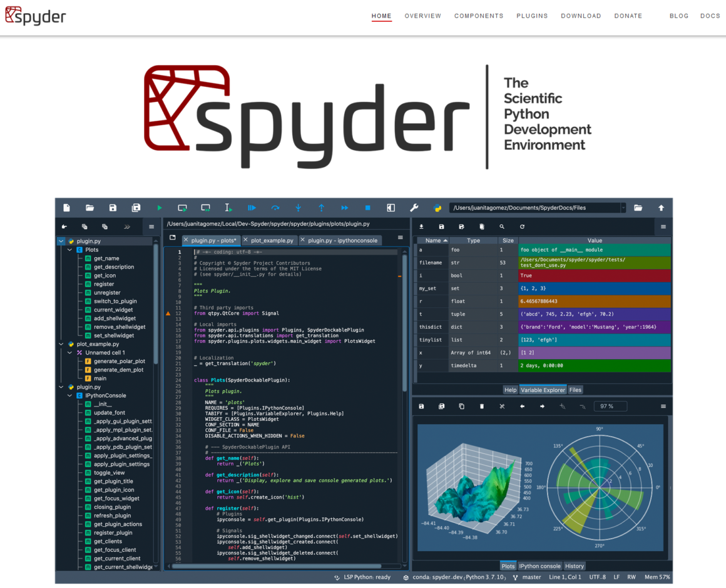726x588 pixels.
Task: Search variable names with the magnifier icon
Action: (x=501, y=226)
